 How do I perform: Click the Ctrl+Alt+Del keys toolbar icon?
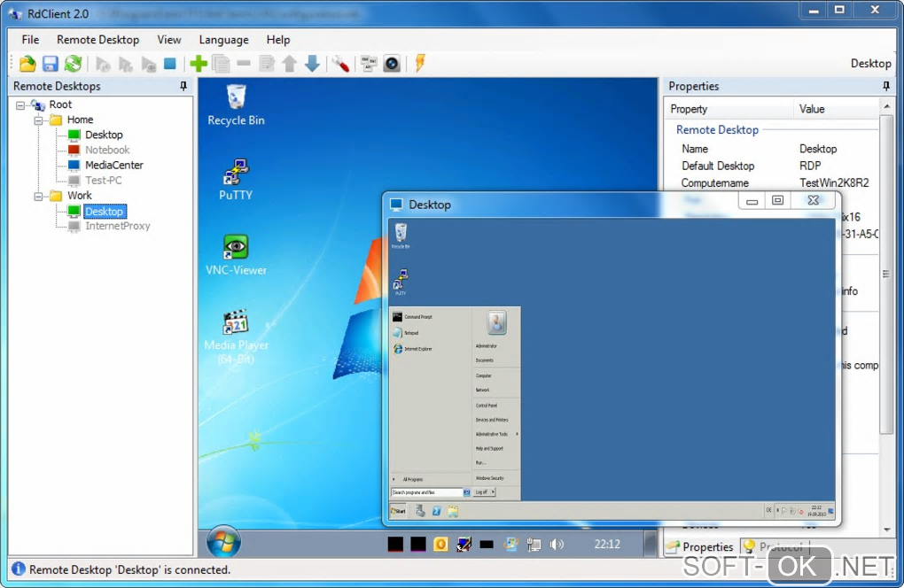coord(369,64)
